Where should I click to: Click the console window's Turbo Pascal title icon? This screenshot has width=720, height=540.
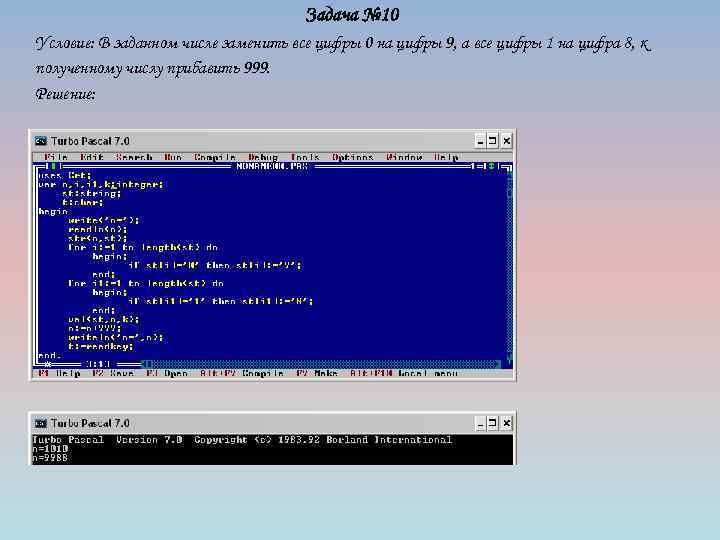point(41,423)
